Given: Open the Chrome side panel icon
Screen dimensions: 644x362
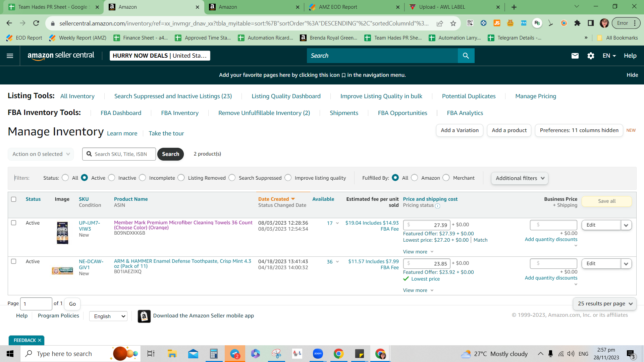Looking at the screenshot, I should [x=591, y=23].
